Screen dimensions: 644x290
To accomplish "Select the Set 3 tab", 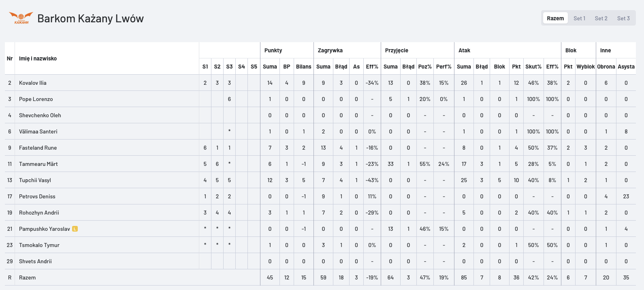I will click(623, 18).
